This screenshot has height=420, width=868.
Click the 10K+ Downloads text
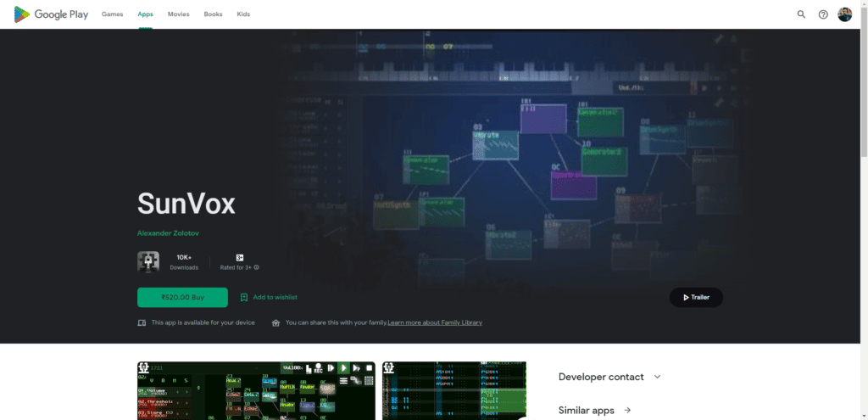[x=184, y=262]
